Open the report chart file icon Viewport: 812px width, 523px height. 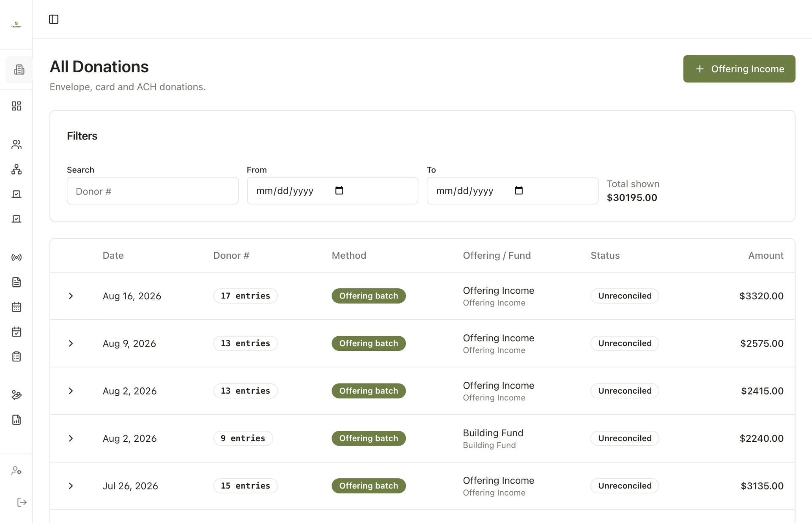coord(16,420)
